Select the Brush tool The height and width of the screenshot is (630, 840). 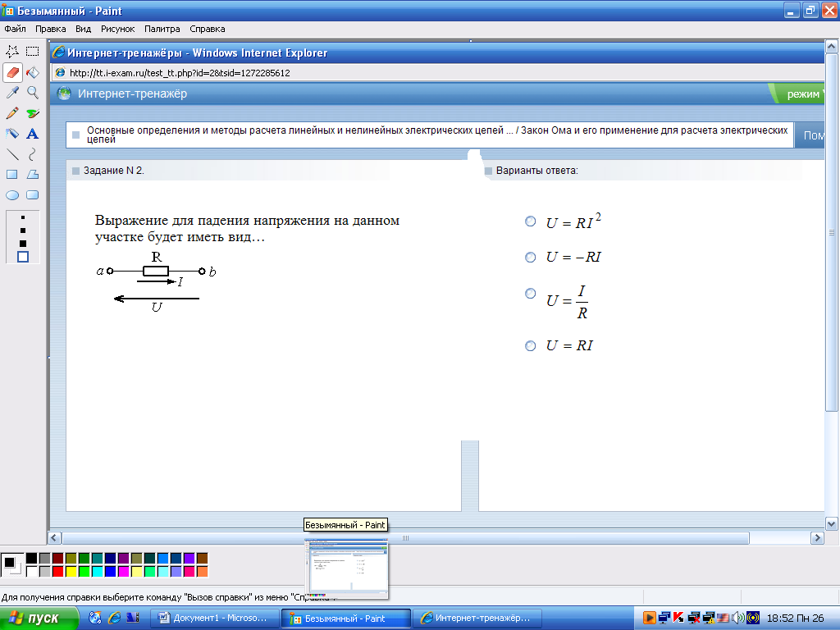click(x=33, y=113)
